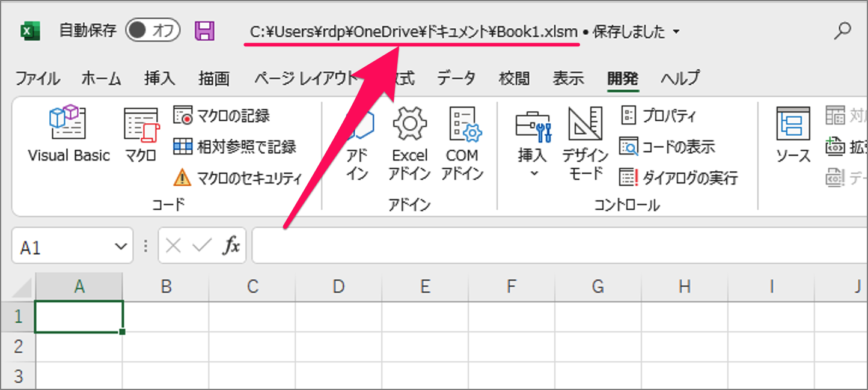This screenshot has height=390, width=868.
Task: Select column D header
Action: pos(338,287)
